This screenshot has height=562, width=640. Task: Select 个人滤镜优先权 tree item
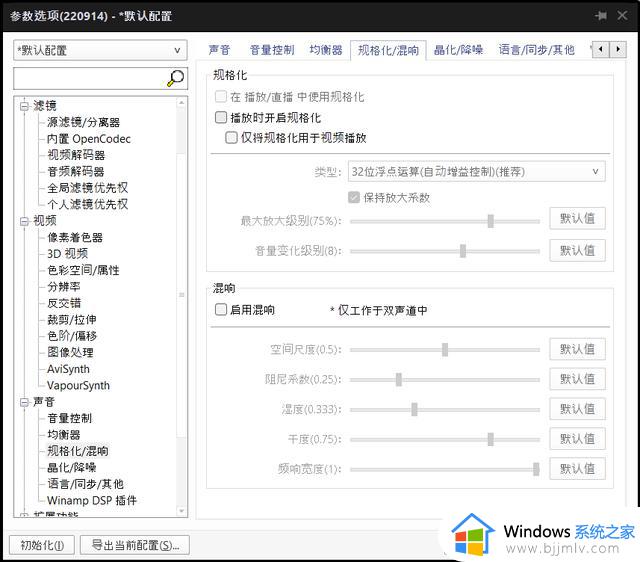[87, 204]
